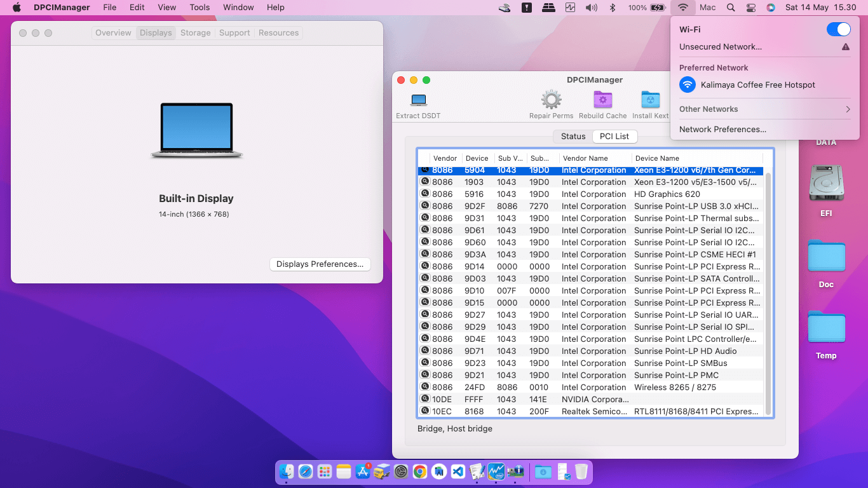This screenshot has height=488, width=868.
Task: Open the Downloads folder in the Dock
Action: (543, 471)
